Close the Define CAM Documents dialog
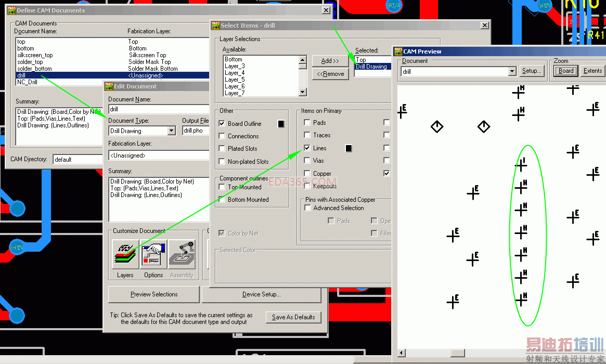Screen dimensions: 606x364 coord(326,10)
